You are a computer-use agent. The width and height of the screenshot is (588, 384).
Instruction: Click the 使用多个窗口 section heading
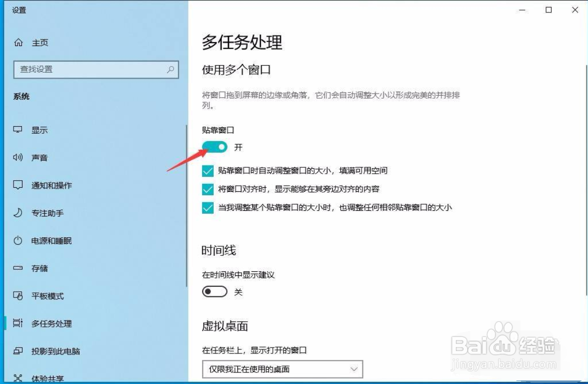coord(236,70)
